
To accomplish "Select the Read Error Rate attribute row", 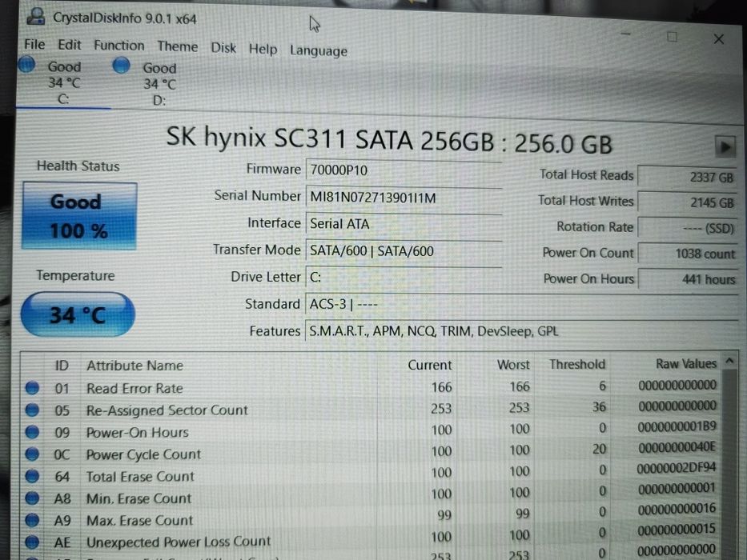I will point(371,387).
